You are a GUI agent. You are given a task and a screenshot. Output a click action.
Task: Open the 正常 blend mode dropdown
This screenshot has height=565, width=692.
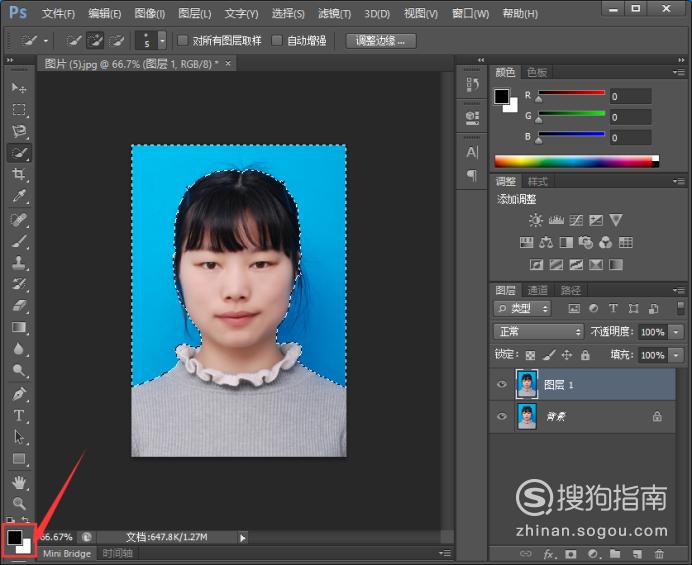pos(538,331)
